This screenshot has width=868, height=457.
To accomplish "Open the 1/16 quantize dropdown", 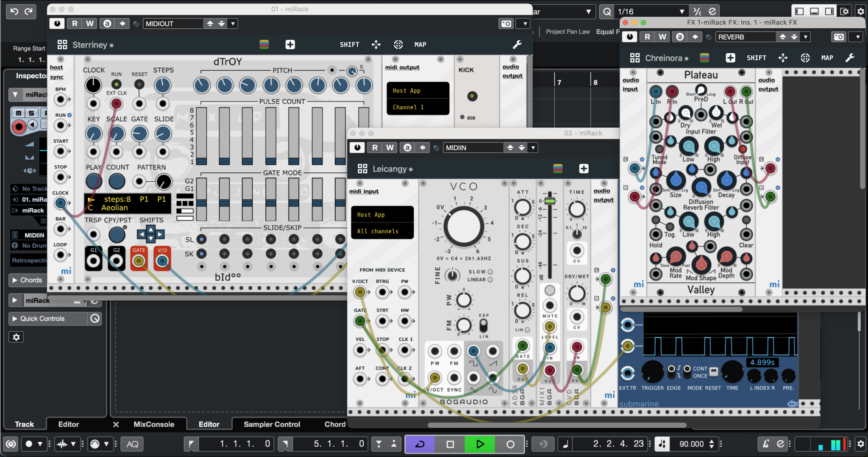I will (682, 11).
